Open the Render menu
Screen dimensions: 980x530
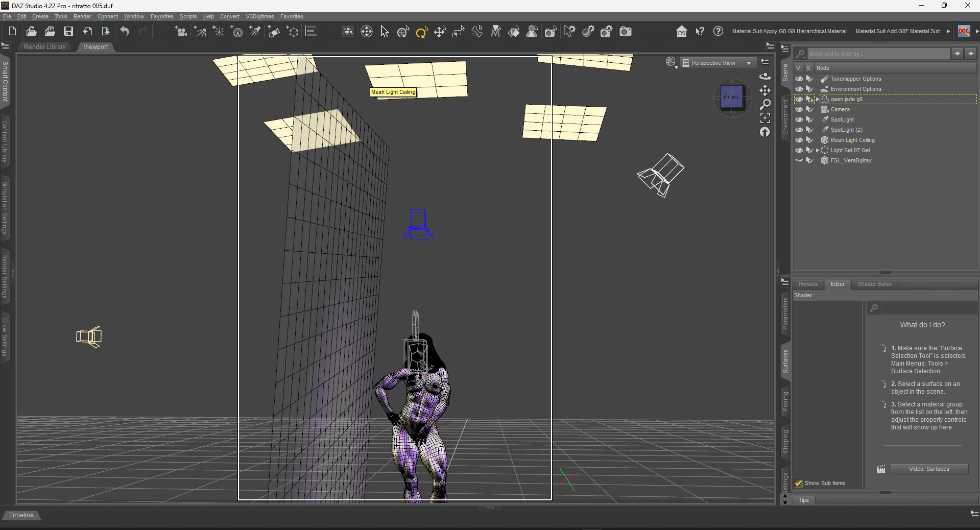[82, 16]
